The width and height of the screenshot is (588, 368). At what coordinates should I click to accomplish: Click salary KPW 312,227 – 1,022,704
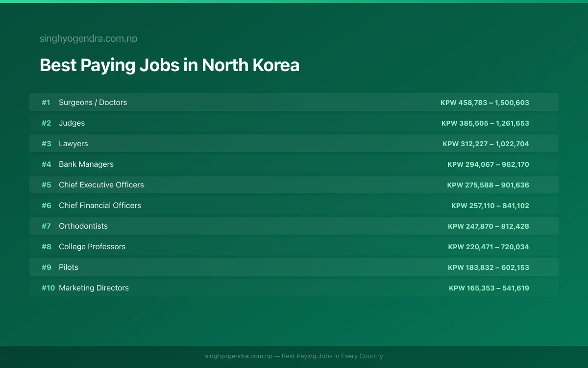(x=486, y=144)
